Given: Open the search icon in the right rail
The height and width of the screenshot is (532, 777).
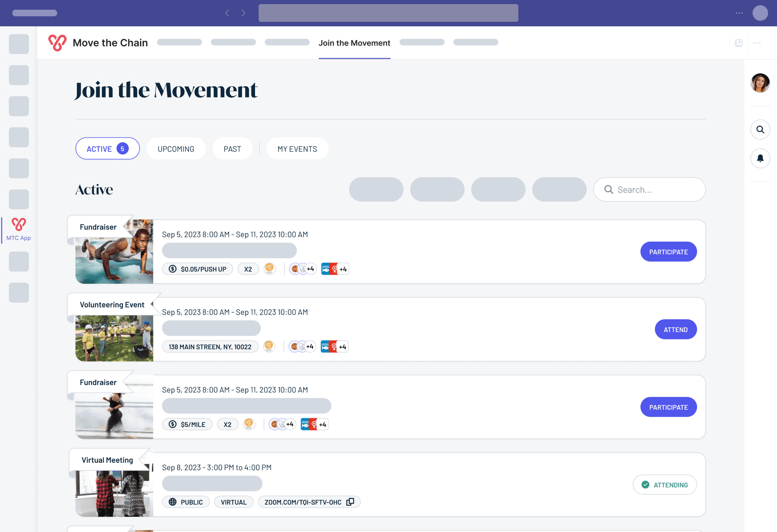Looking at the screenshot, I should (760, 130).
